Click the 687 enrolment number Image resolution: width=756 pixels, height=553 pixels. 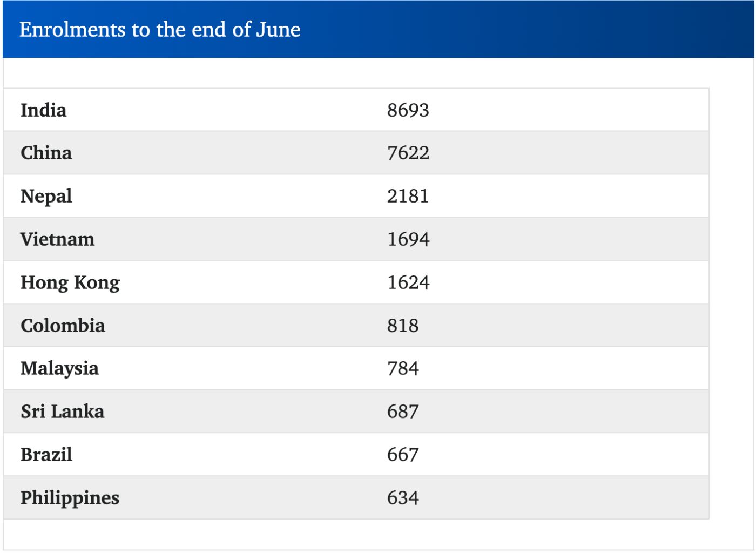402,412
